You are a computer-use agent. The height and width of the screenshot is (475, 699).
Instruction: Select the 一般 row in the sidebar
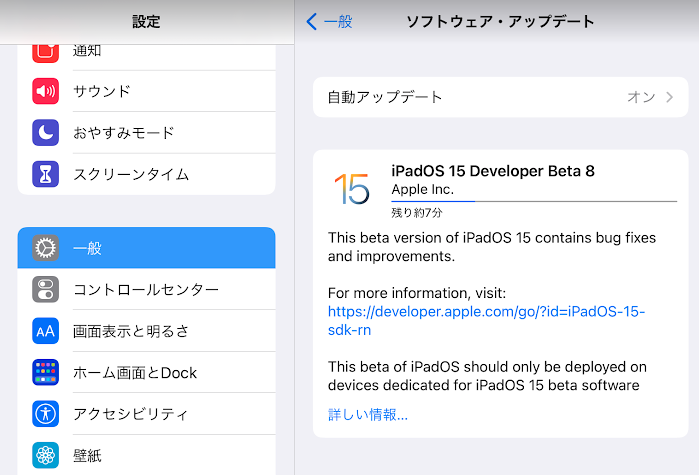click(146, 248)
